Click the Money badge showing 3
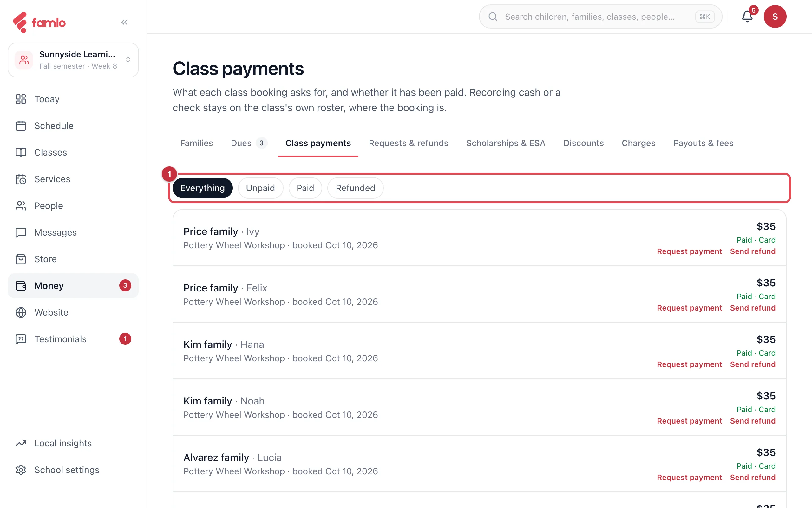 point(125,285)
